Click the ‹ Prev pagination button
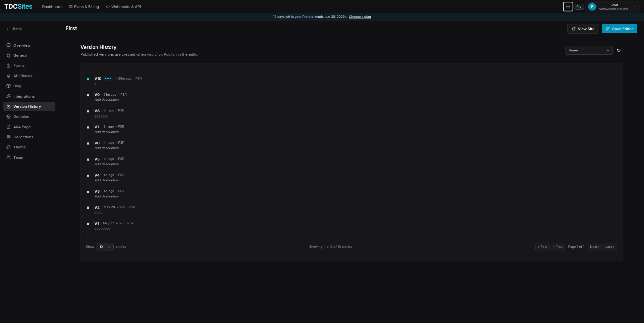Image resolution: width=644 pixels, height=323 pixels. [558, 247]
